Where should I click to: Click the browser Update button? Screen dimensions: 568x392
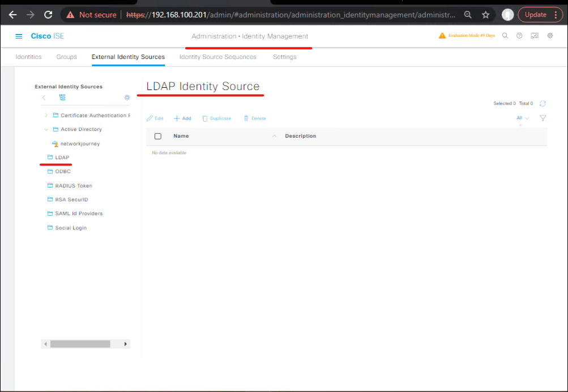pyautogui.click(x=535, y=15)
